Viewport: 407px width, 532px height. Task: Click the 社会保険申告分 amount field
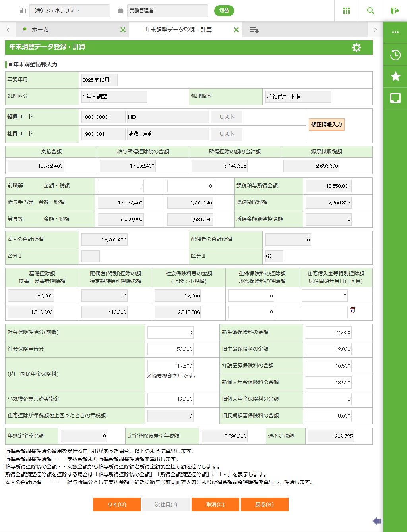[x=171, y=349]
